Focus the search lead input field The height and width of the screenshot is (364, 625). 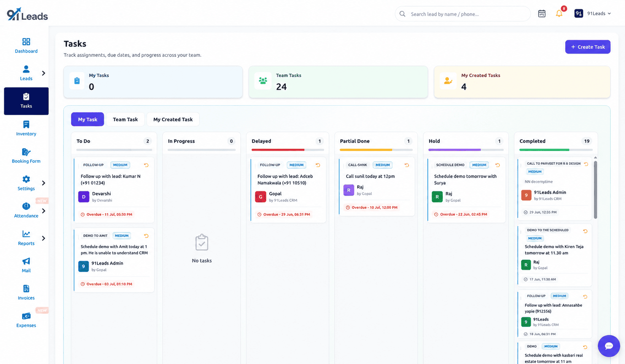[463, 14]
